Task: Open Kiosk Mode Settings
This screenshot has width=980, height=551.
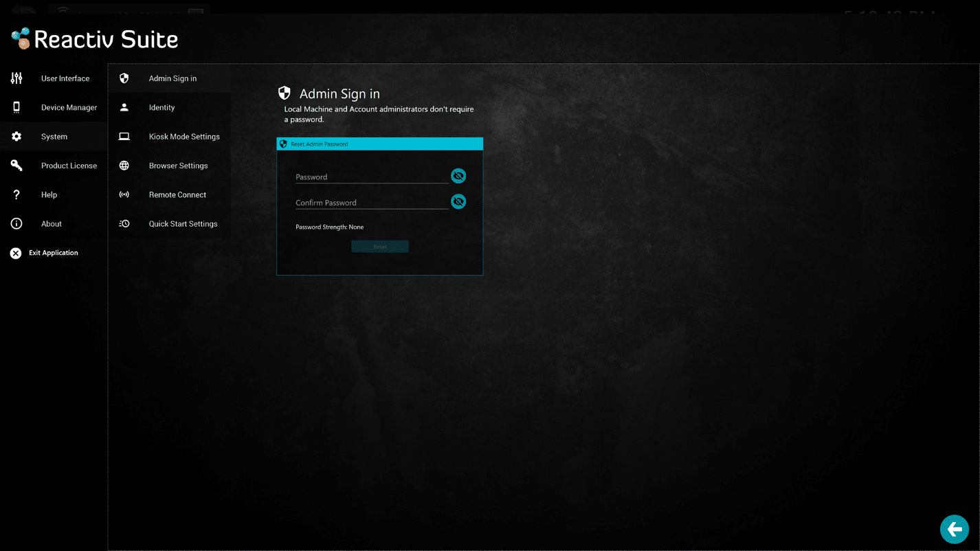Action: (170, 137)
